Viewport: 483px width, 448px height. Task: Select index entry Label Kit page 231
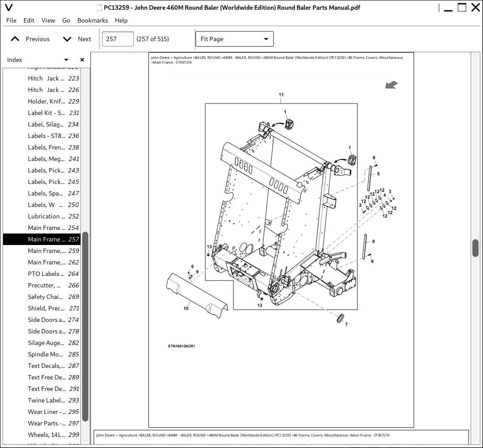[x=42, y=113]
